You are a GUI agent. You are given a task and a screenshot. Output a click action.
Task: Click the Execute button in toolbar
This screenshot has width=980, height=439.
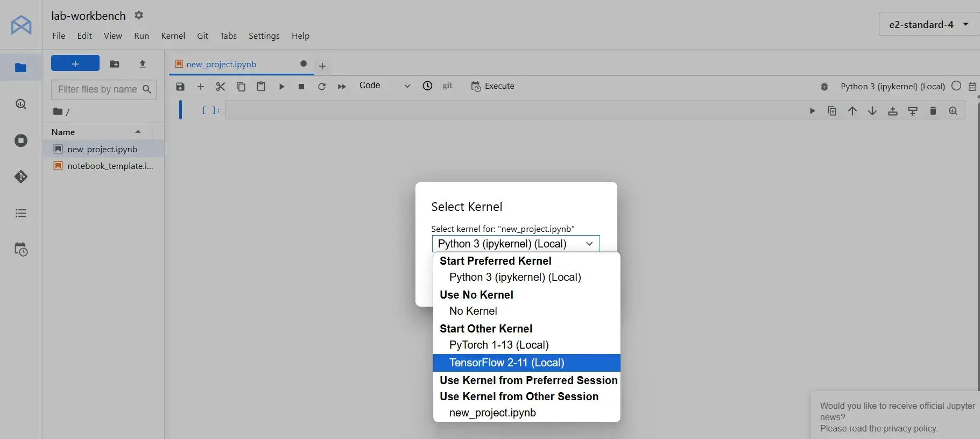click(492, 86)
